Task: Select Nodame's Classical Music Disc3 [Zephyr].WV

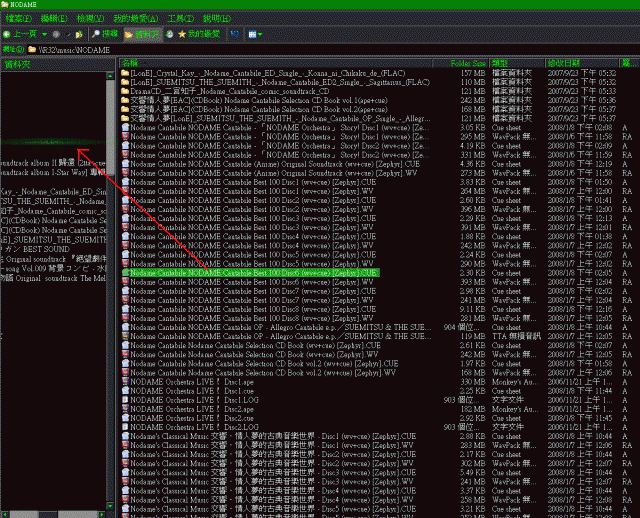Action: point(271,481)
